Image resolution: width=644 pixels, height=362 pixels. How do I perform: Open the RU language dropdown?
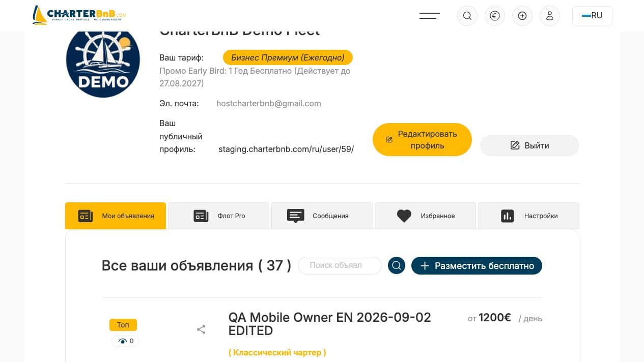(592, 16)
